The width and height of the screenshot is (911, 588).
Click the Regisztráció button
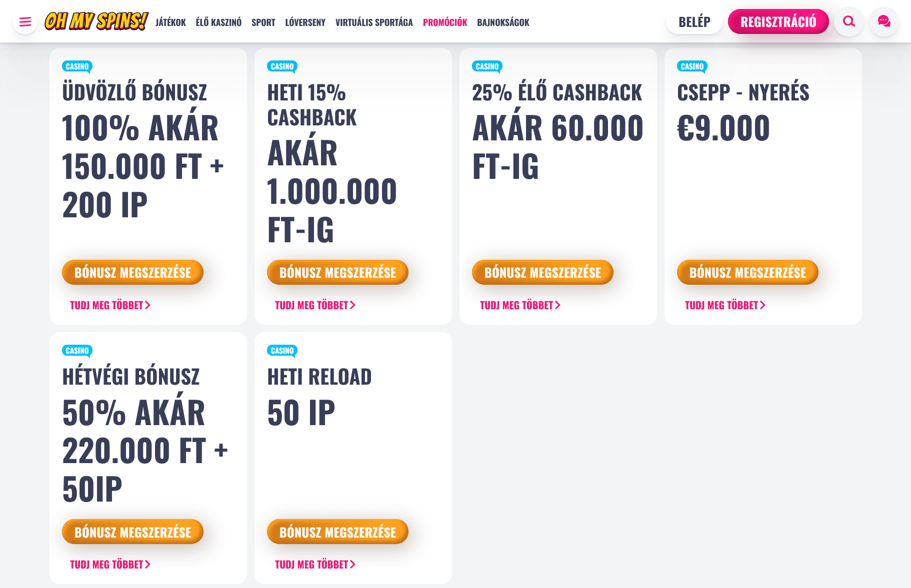tap(778, 22)
